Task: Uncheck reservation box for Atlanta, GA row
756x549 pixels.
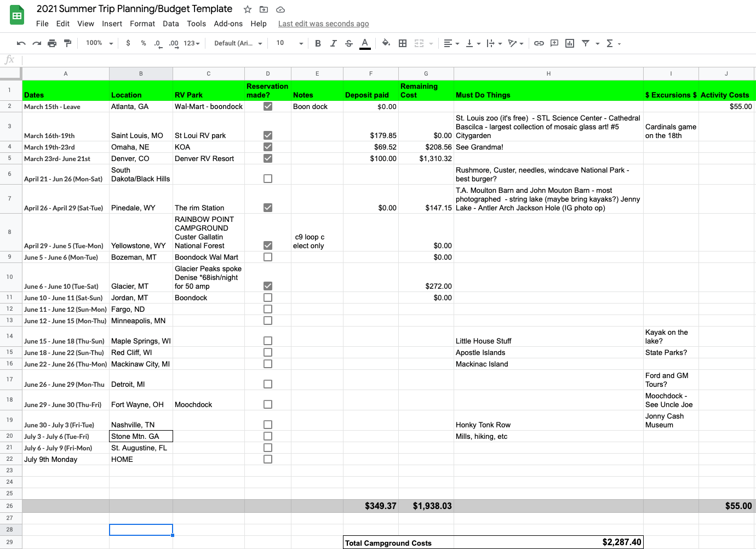Action: click(x=268, y=106)
